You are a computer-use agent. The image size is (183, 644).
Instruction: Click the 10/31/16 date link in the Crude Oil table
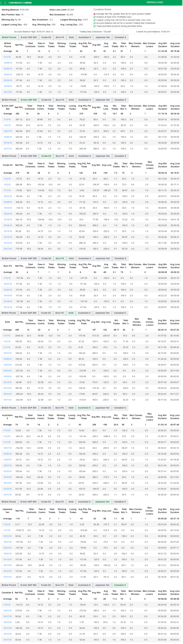click(8, 196)
